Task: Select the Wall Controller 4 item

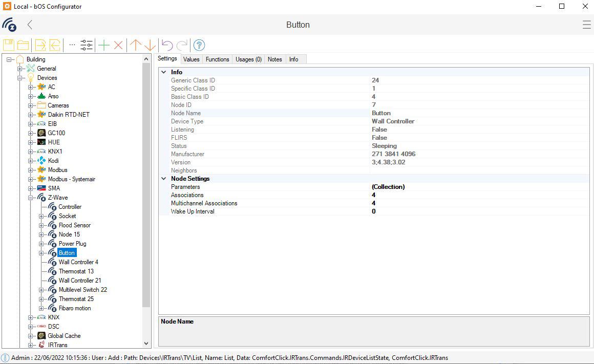Action: (78, 262)
